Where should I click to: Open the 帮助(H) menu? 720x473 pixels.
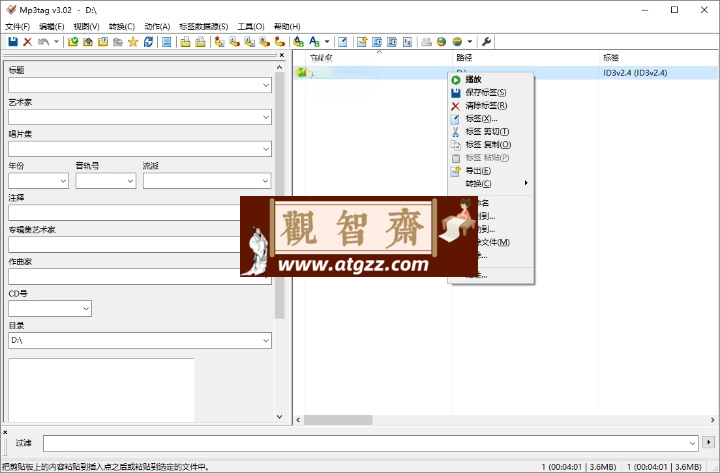(287, 26)
